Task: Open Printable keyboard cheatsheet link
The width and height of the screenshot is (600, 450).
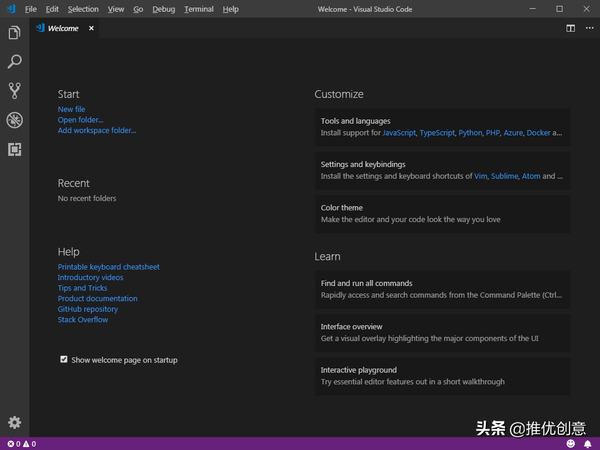Action: [x=109, y=267]
